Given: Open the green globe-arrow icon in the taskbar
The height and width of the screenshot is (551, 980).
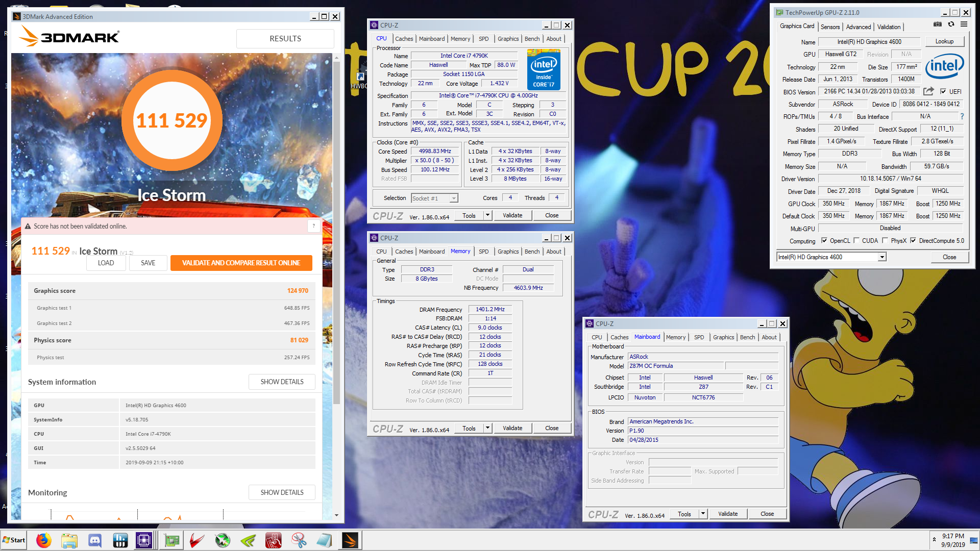Looking at the screenshot, I should click(x=223, y=540).
